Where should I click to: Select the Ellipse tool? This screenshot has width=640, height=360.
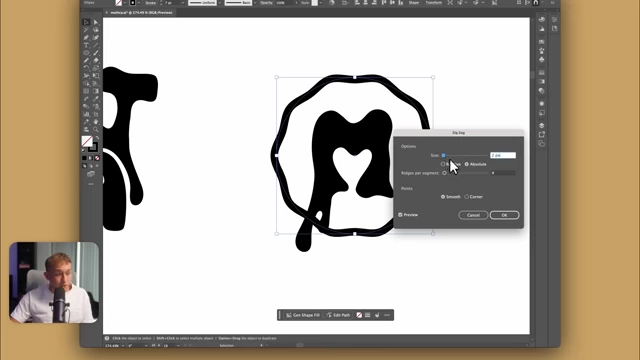[86, 53]
